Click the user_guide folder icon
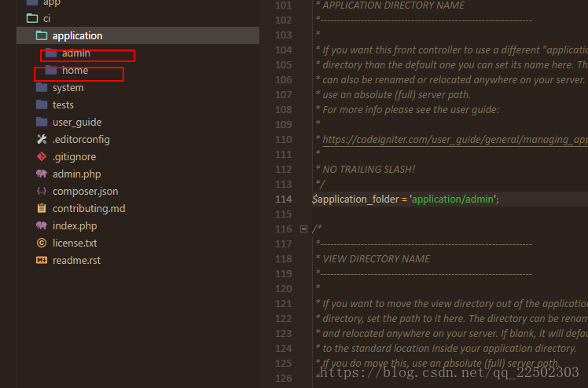Viewport: 588px width, 388px height. 42,122
